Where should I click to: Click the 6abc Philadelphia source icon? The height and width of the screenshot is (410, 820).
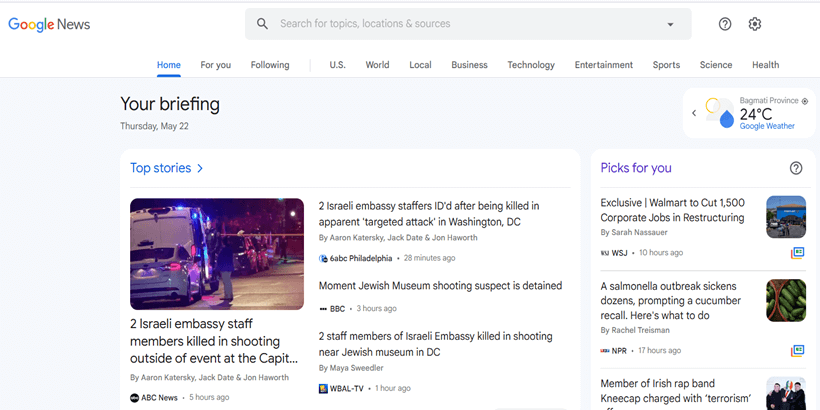coord(323,258)
